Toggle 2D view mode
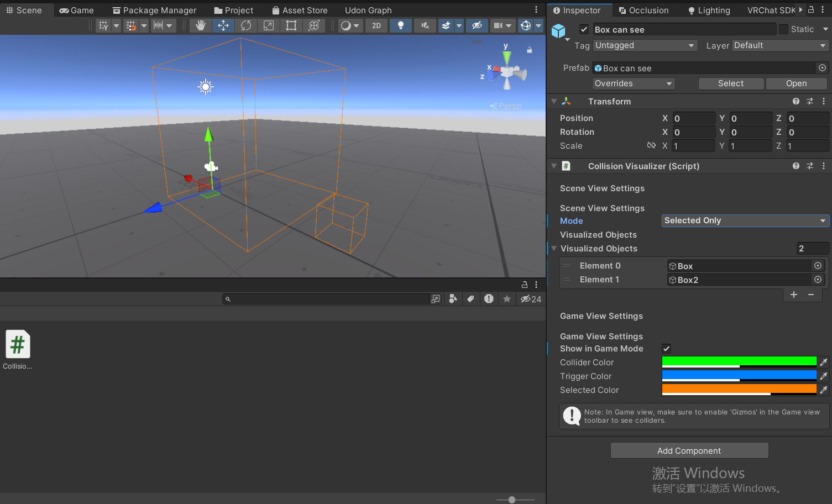This screenshot has width=832, height=504. click(x=376, y=25)
